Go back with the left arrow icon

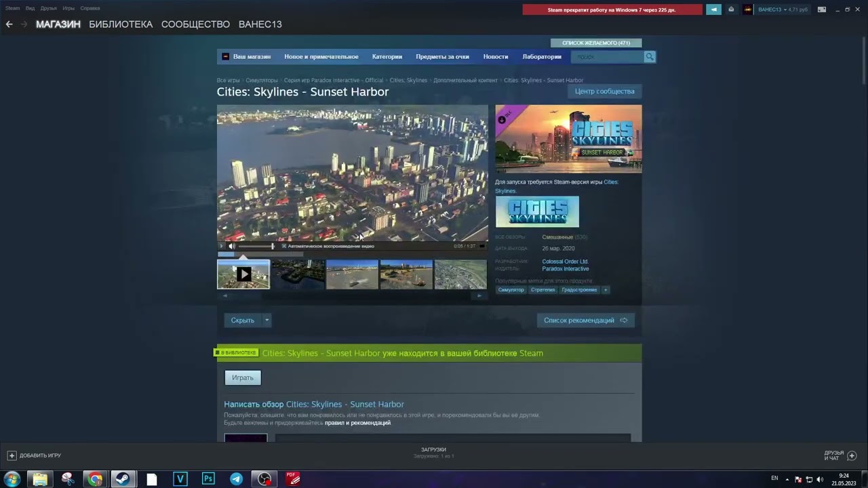coord(9,24)
